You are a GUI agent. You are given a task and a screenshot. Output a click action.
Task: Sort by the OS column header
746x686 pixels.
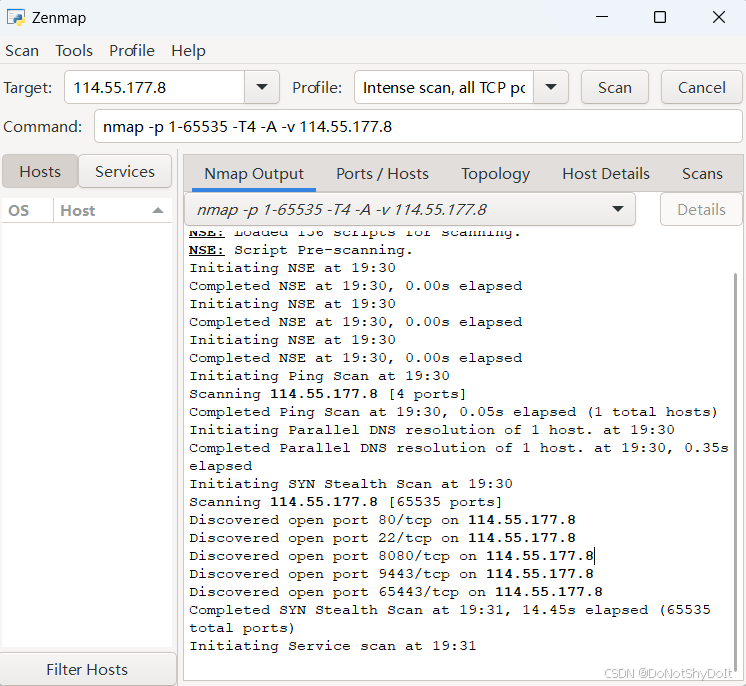click(x=27, y=210)
